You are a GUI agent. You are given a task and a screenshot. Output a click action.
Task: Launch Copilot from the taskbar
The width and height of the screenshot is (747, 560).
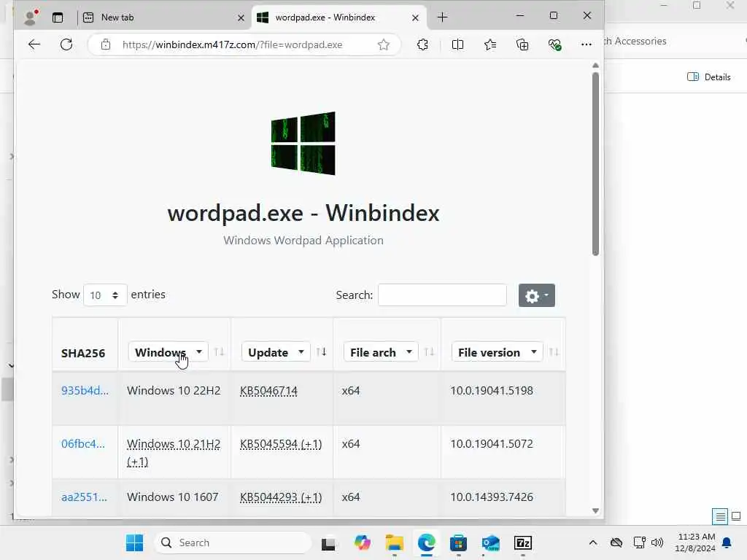click(362, 542)
